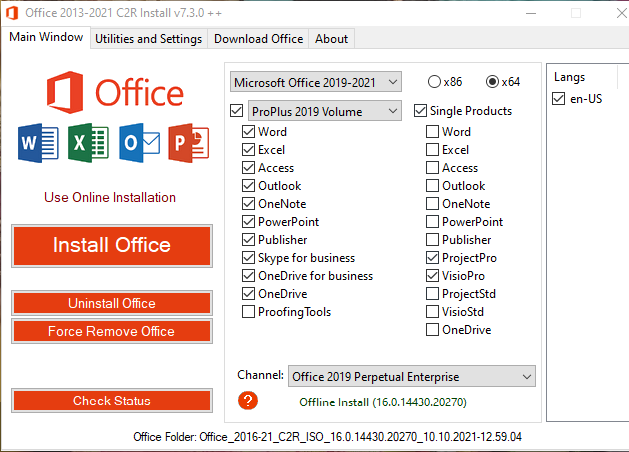Click the Office logo icon in title bar
Screen dimensions: 629x452
coord(12,13)
